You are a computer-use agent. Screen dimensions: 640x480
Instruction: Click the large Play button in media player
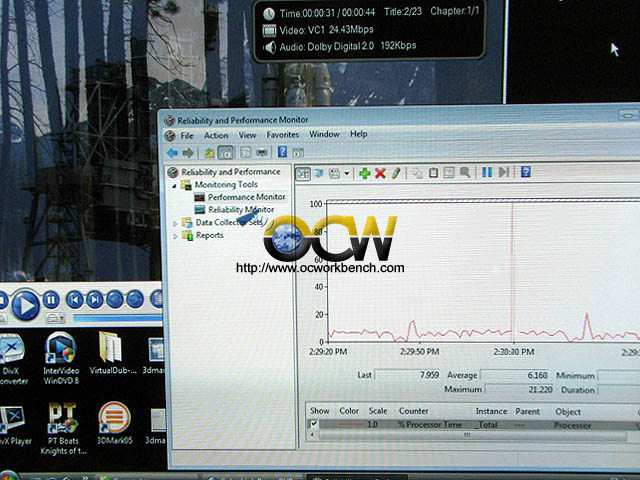click(26, 300)
